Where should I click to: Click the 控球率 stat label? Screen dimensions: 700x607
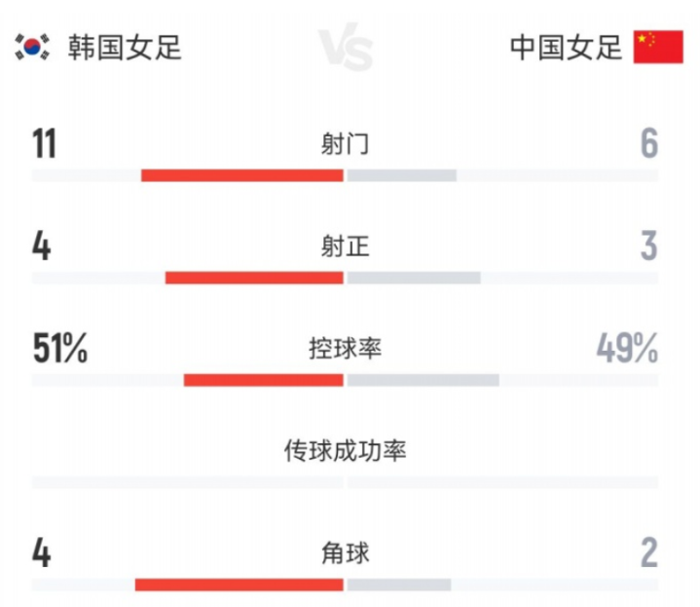coord(345,349)
